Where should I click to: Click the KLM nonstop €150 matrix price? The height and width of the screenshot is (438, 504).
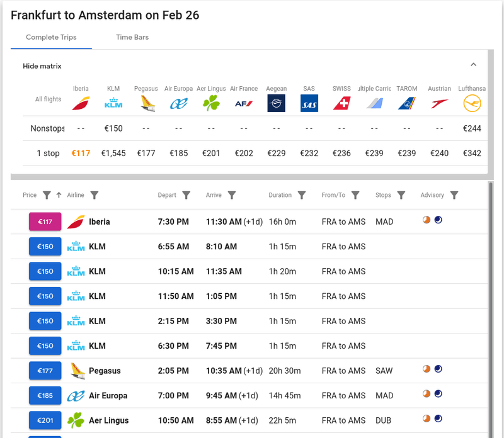[x=113, y=128]
